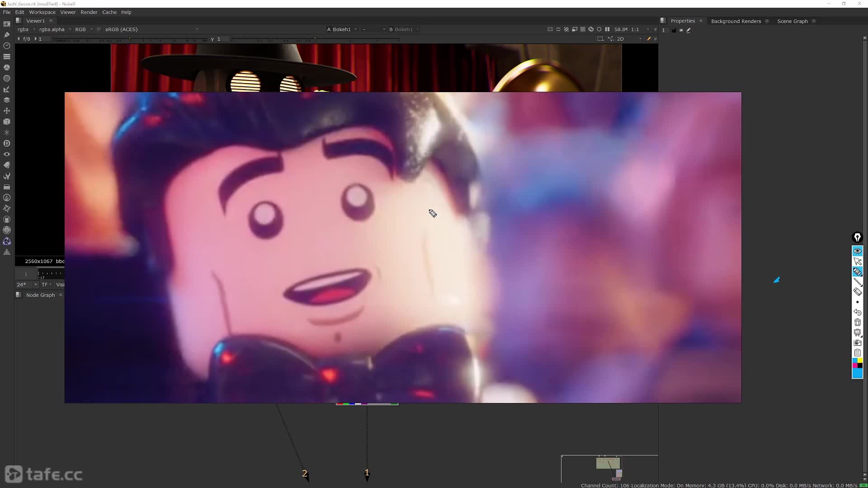
Task: Open the RGB display channel dropdown
Action: coord(84,29)
